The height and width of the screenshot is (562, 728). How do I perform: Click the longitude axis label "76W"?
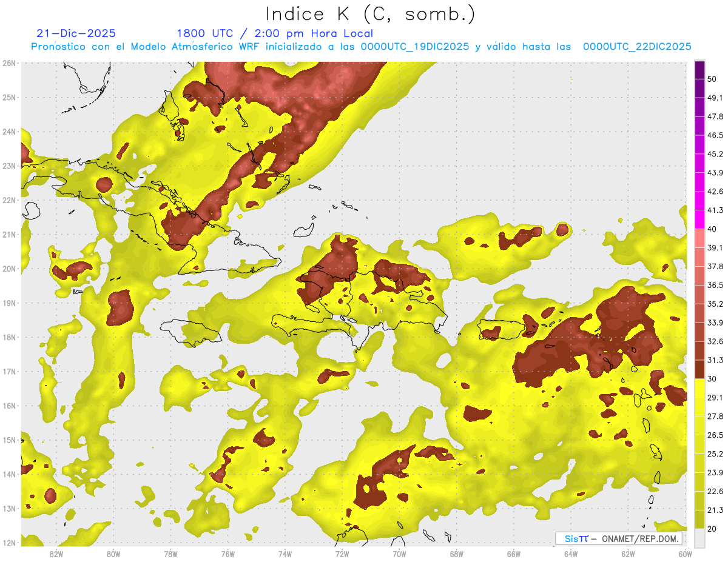(227, 554)
